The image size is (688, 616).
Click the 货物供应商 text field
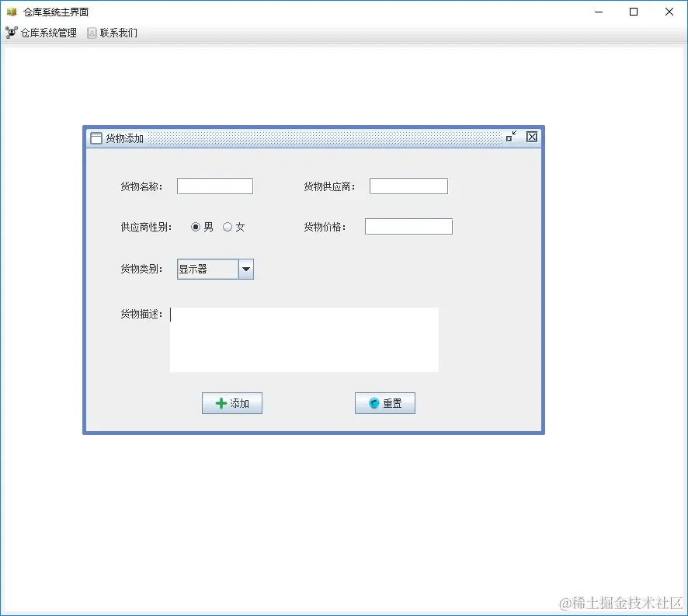[x=408, y=186]
